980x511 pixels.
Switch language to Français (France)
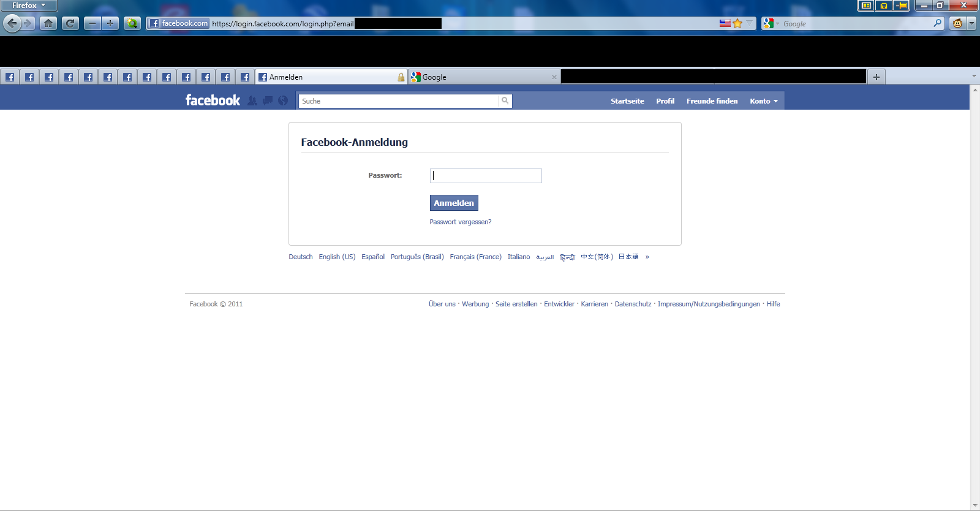point(475,257)
